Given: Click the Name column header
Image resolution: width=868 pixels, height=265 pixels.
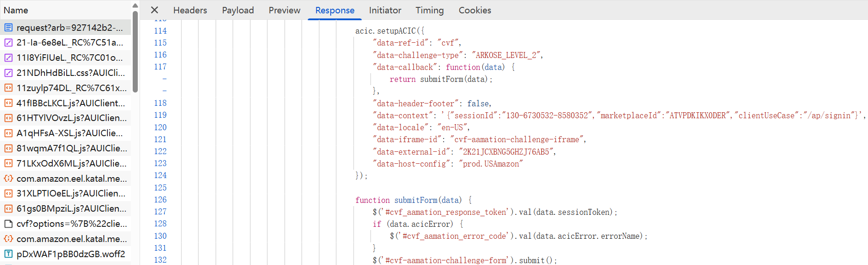Looking at the screenshot, I should click(x=16, y=10).
